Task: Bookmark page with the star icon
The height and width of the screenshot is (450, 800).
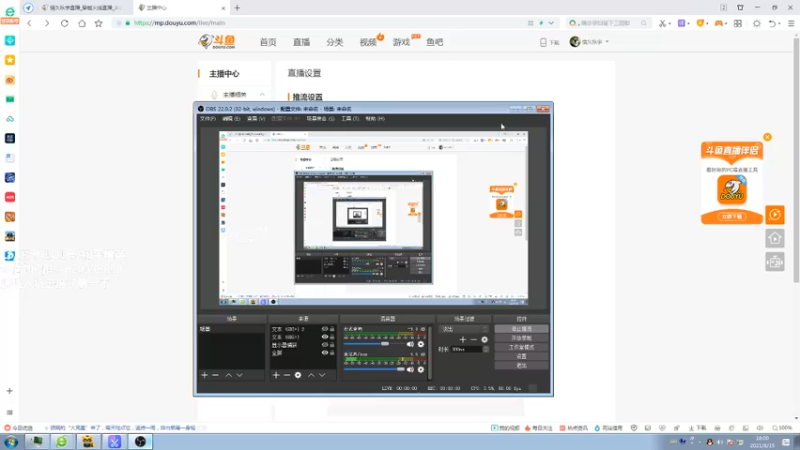Action: click(98, 23)
